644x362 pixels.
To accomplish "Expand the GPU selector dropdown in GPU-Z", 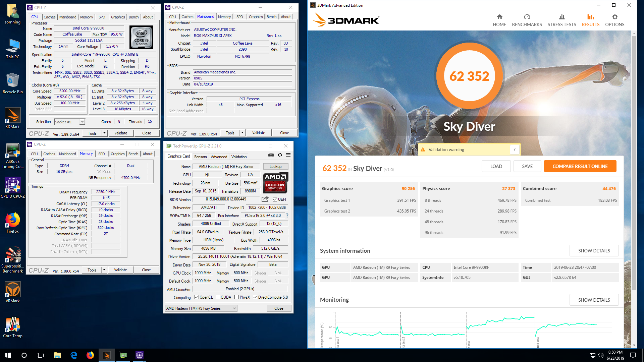I will 234,308.
